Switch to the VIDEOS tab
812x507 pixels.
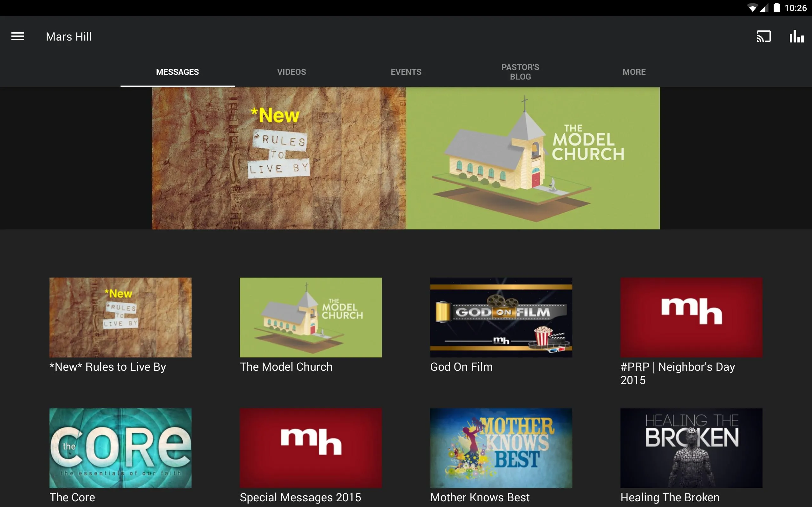[x=291, y=71]
